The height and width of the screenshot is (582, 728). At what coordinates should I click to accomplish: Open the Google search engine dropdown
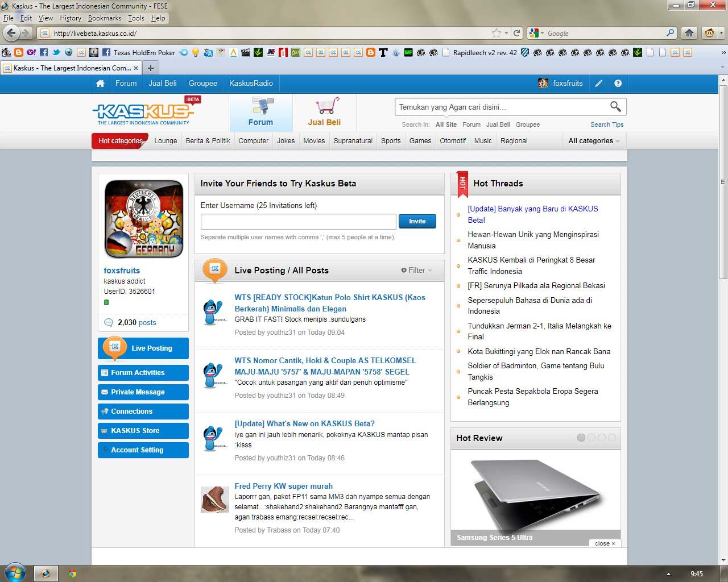(x=542, y=34)
